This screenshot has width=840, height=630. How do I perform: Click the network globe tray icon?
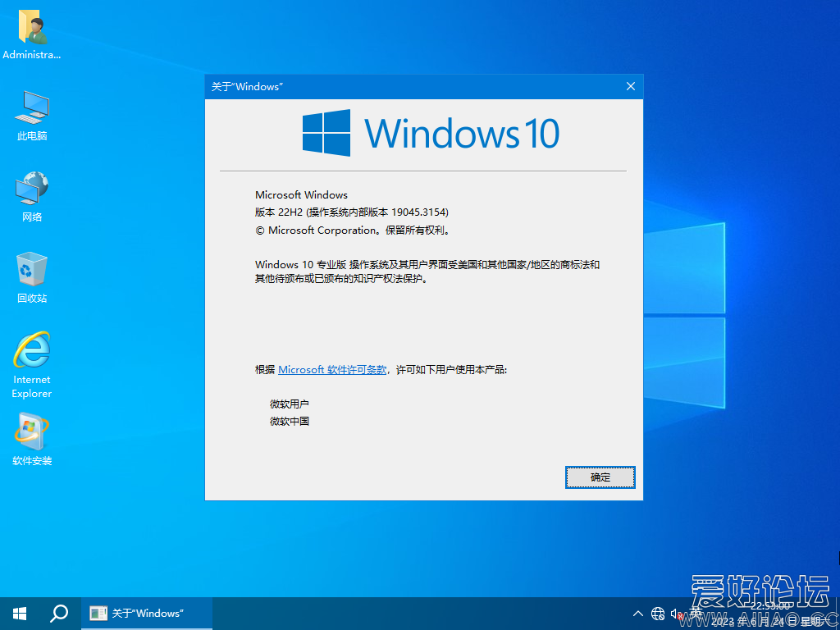(657, 614)
